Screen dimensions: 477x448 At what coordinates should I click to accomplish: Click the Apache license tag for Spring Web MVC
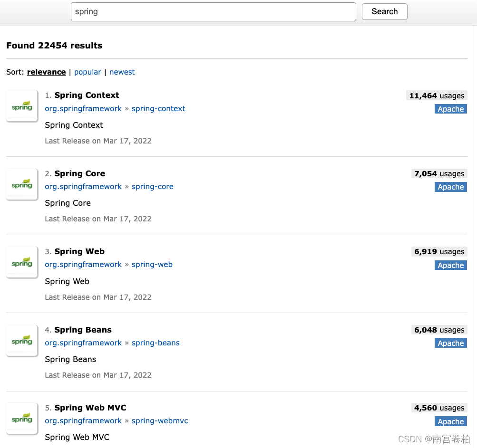(451, 421)
